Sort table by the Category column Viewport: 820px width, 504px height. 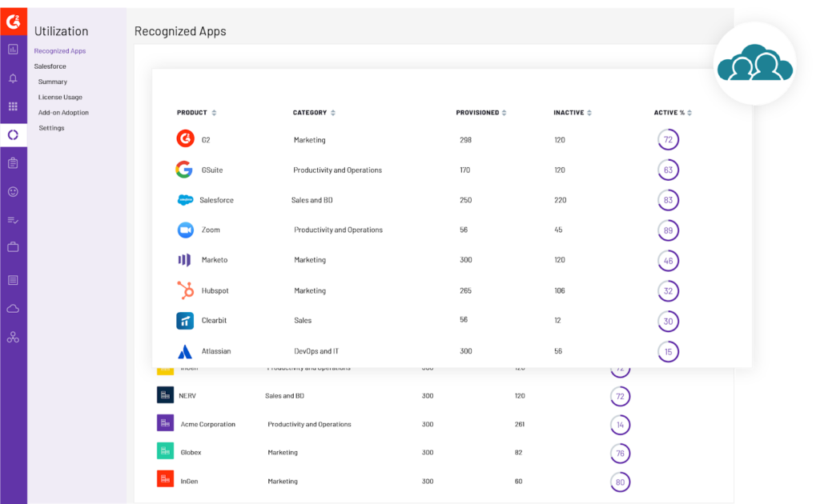point(314,113)
